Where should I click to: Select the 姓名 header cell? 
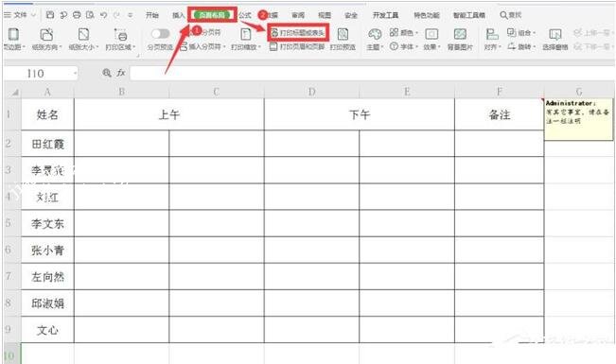(47, 114)
